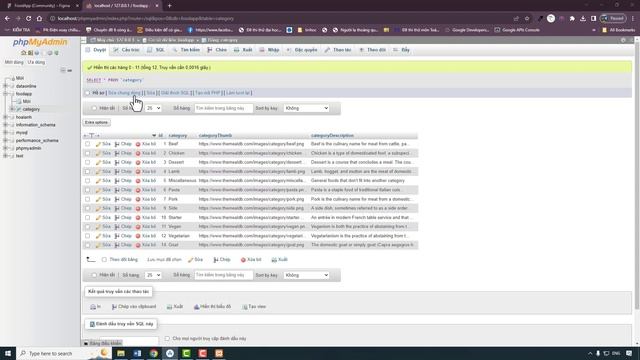Open the Cấu trúc structure tab
640x360 pixels.
(127, 50)
